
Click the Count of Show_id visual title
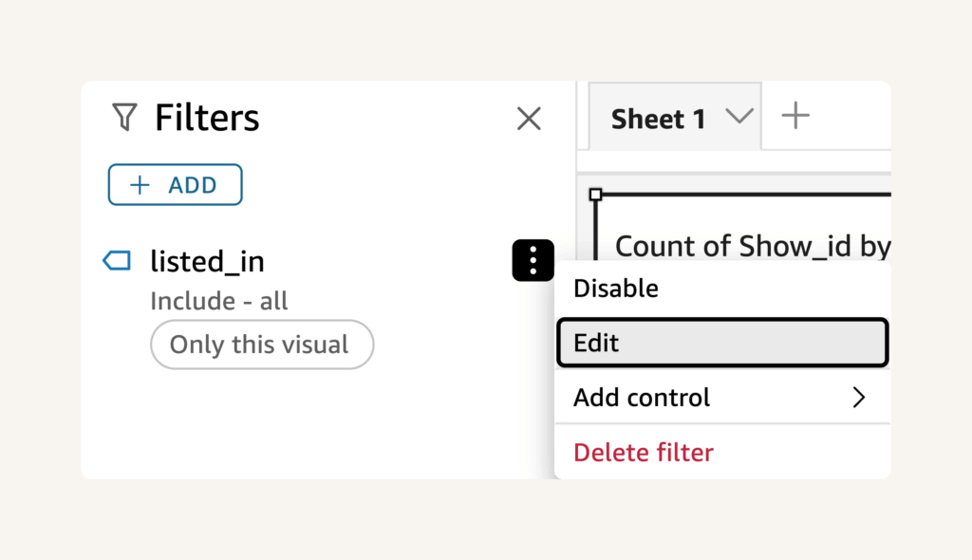(x=753, y=246)
